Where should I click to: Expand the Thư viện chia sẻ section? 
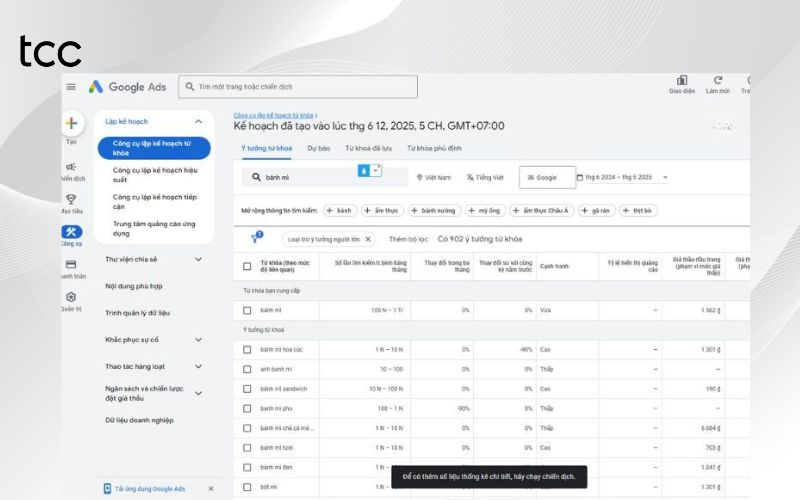pos(198,259)
